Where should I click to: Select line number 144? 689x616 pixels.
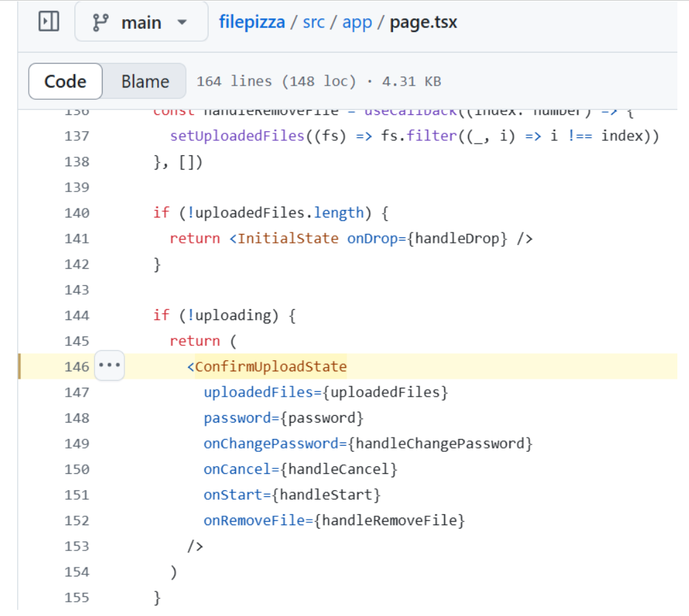tap(77, 315)
